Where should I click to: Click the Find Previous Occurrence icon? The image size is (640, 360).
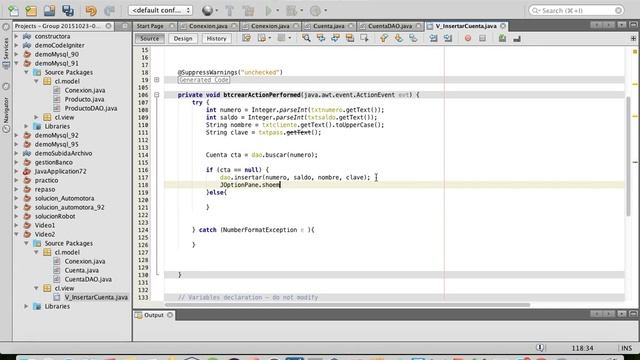[x=321, y=38]
